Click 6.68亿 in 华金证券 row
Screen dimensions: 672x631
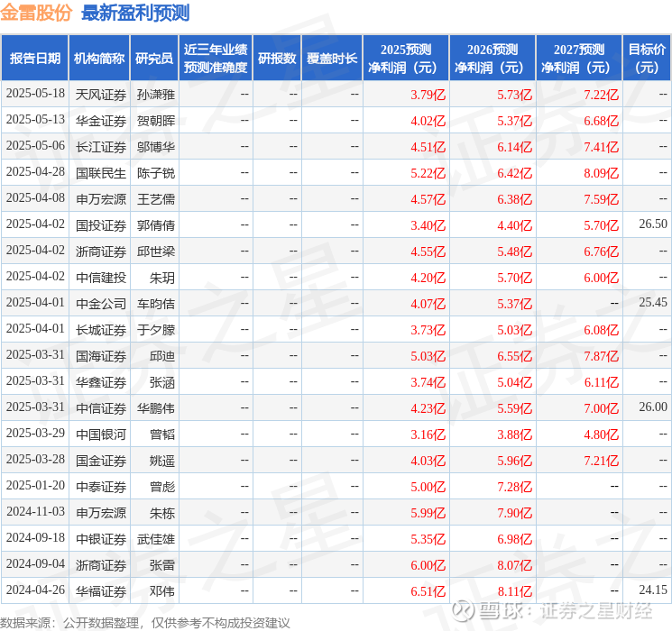click(x=602, y=121)
